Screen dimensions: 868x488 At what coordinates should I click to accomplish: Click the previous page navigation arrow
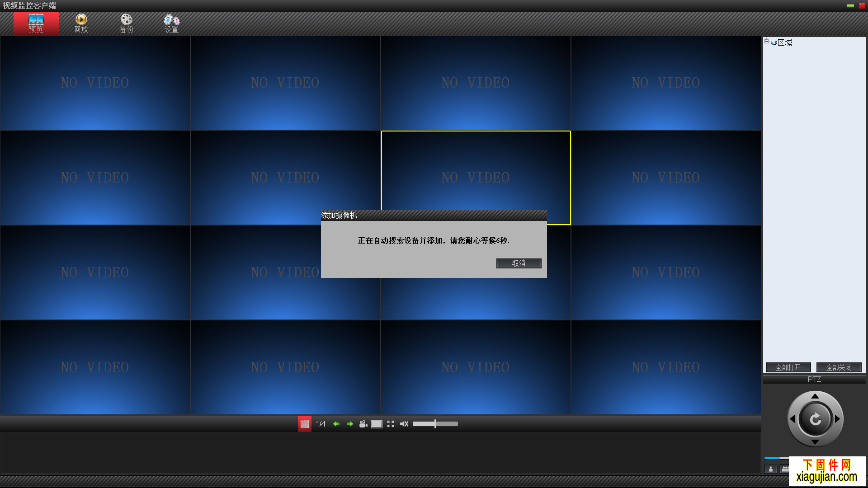click(335, 424)
